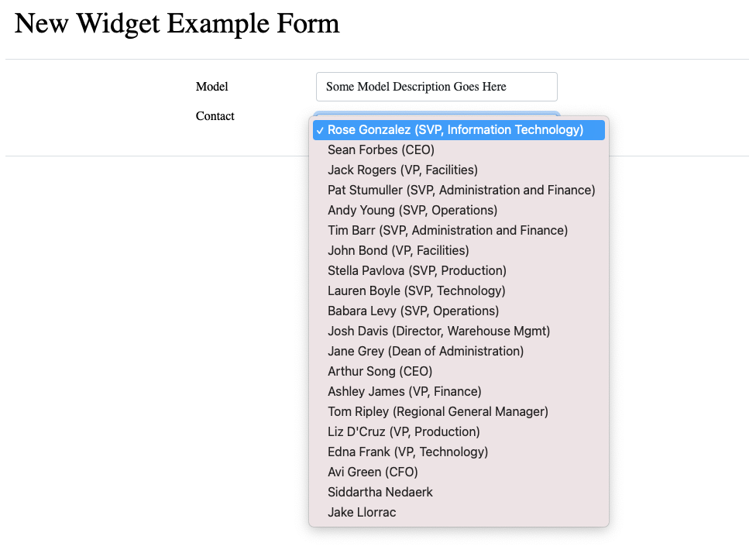756x553 pixels.
Task: Pick Pat Stumuller (SVP, Administration and Finance)
Action: click(x=462, y=190)
